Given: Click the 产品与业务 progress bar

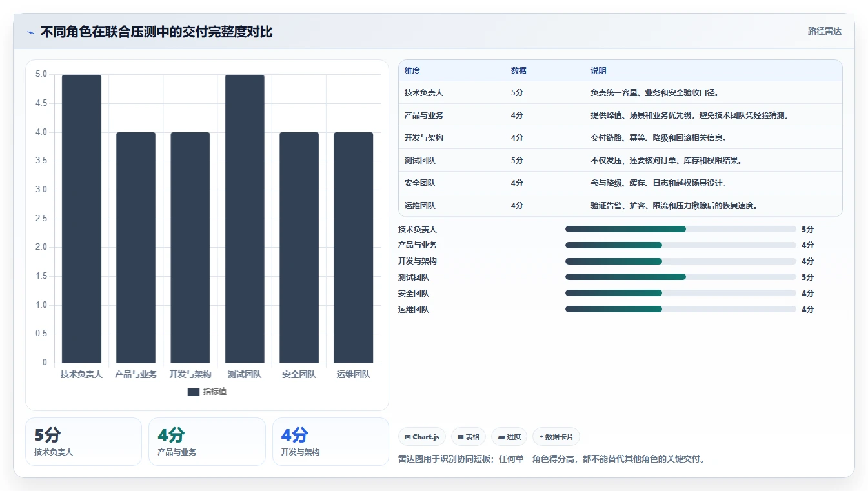Looking at the screenshot, I should click(x=681, y=245).
